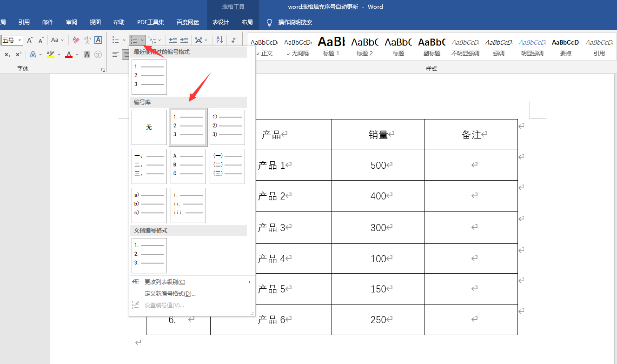
Task: Choose 1) 2) 3) numbering format
Action: click(227, 127)
